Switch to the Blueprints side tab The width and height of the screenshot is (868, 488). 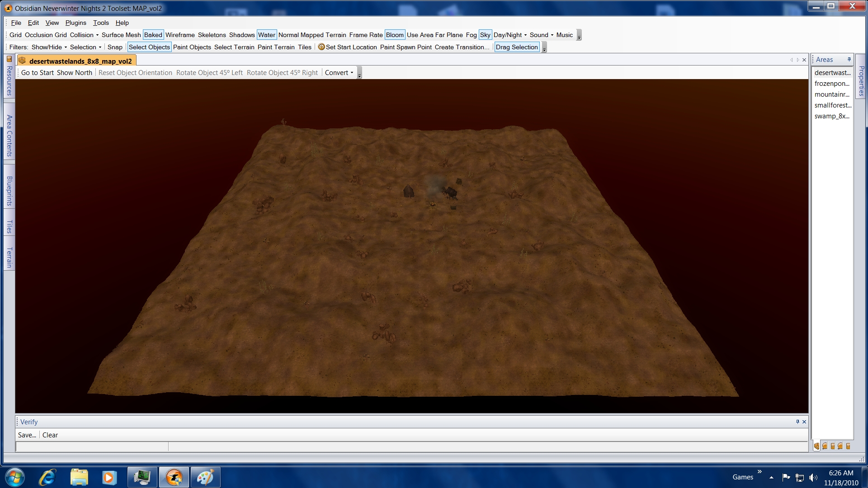coord(9,191)
